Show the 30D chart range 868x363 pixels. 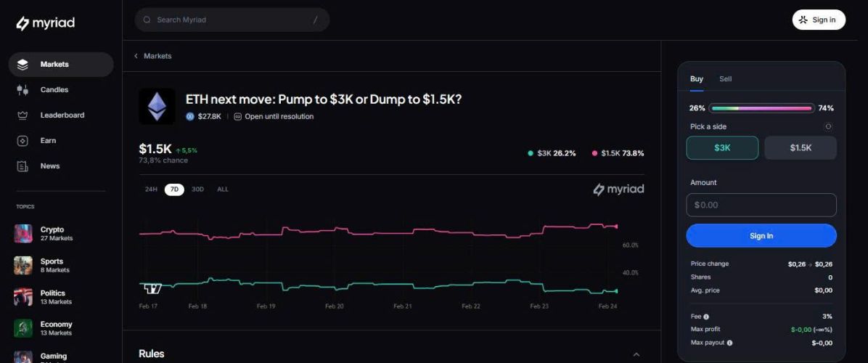click(197, 189)
